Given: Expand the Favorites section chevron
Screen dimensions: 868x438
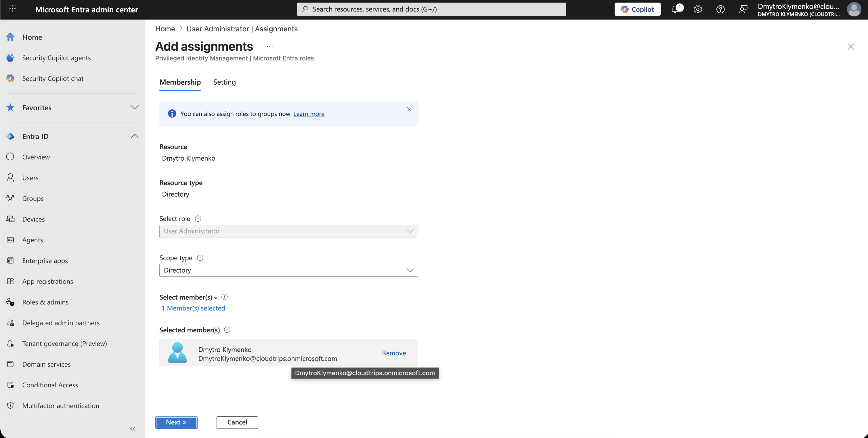Looking at the screenshot, I should point(134,107).
